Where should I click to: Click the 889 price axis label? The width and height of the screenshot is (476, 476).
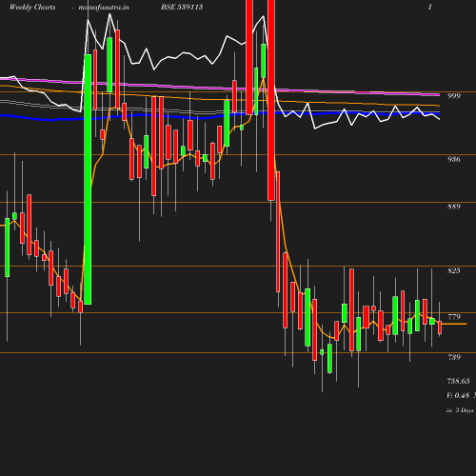pos(454,207)
